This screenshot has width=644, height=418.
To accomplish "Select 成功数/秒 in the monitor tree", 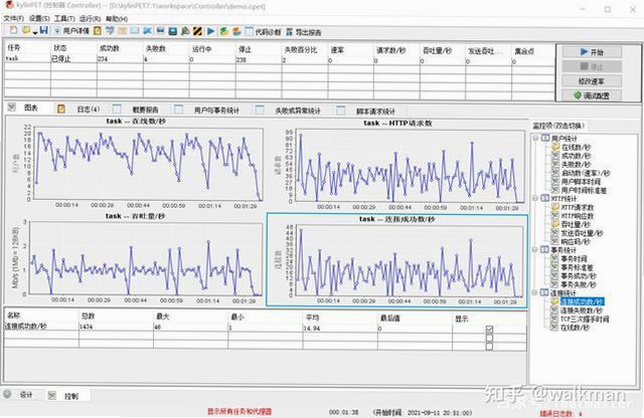I will click(576, 156).
